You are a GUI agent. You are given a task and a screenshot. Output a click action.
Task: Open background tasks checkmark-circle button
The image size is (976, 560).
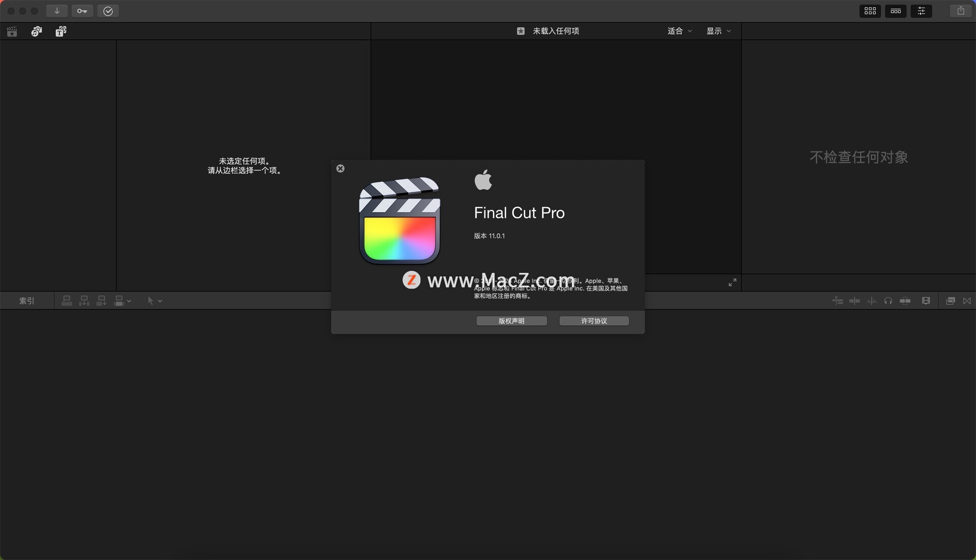[108, 11]
